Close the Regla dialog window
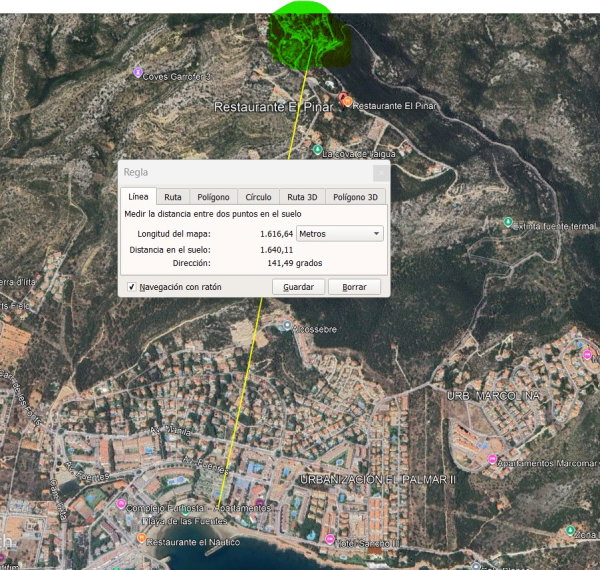600x570 pixels. (379, 172)
